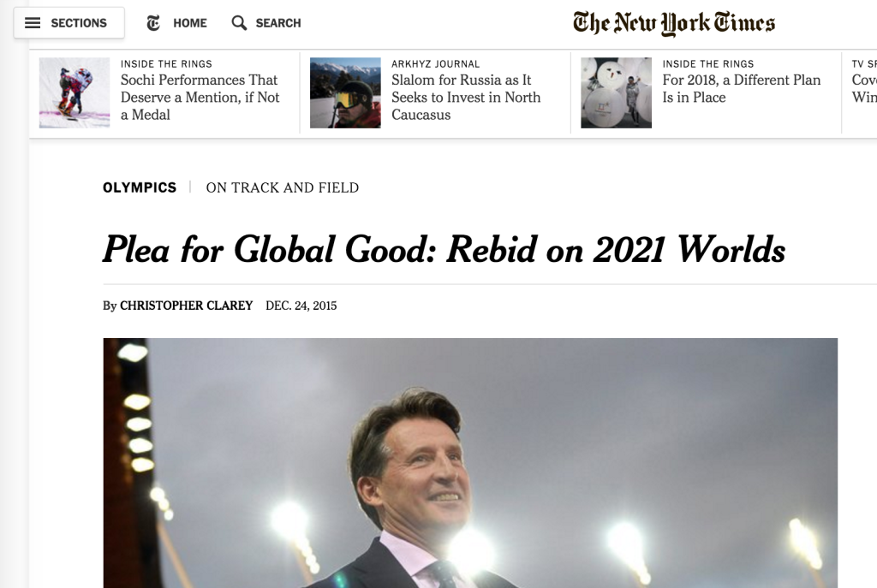Read 'Sochi Performances That Deserve a Mention' story
Viewport: 877px width, 588px height.
[x=200, y=98]
